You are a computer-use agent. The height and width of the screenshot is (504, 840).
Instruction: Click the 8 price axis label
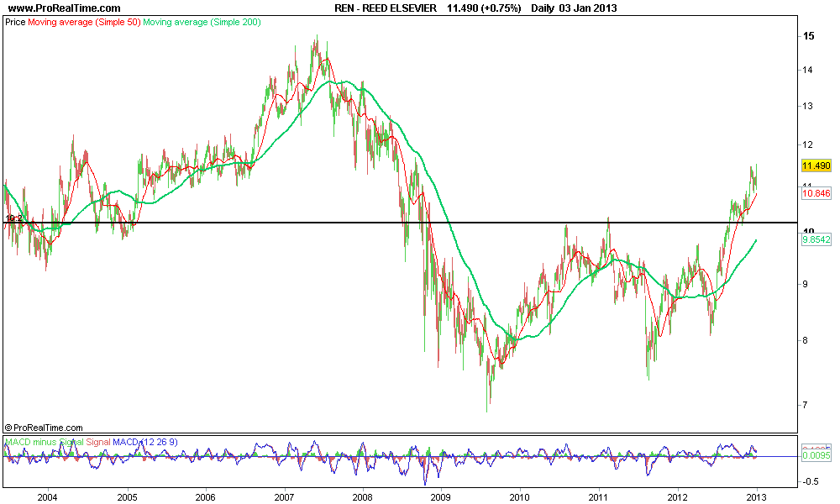click(805, 341)
